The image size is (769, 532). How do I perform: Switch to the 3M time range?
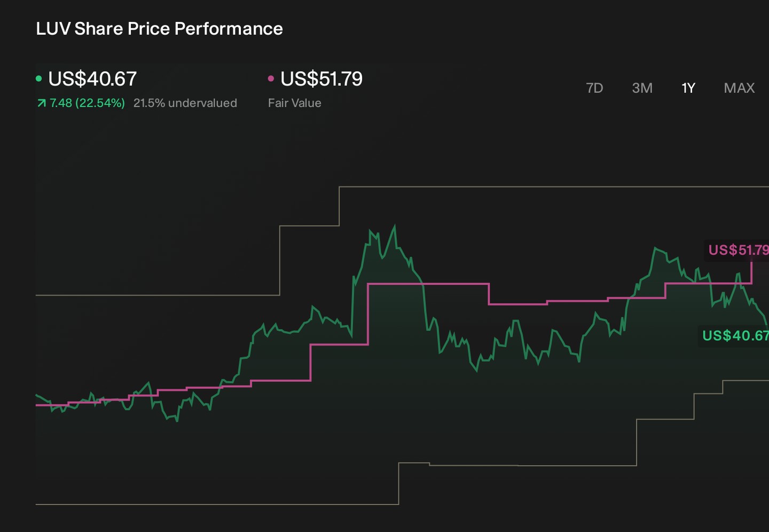coord(642,88)
